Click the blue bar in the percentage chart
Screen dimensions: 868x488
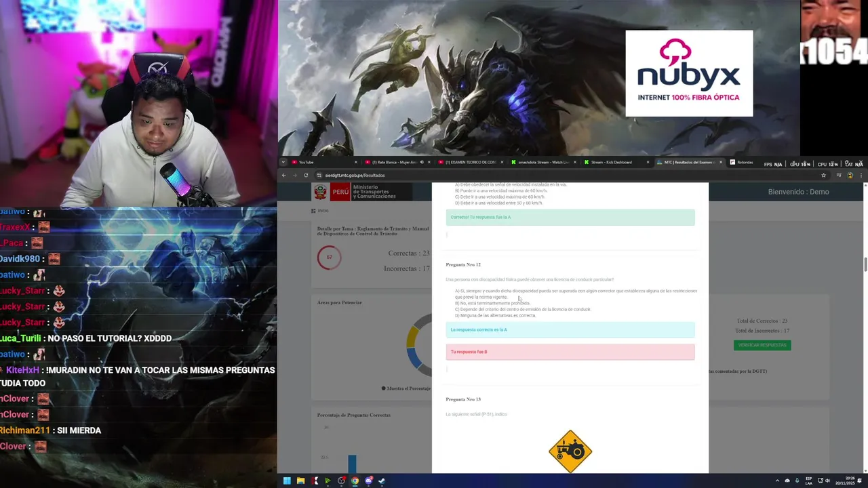[352, 464]
